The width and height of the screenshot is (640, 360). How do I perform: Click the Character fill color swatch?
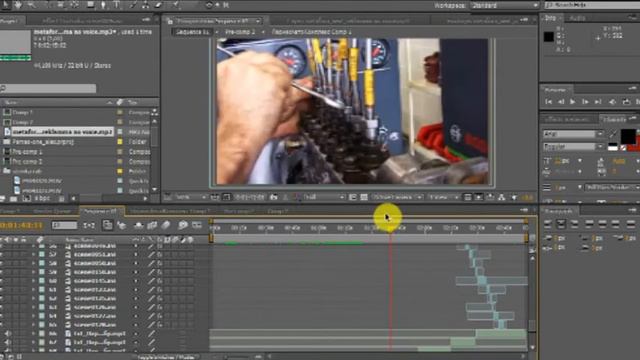click(628, 136)
